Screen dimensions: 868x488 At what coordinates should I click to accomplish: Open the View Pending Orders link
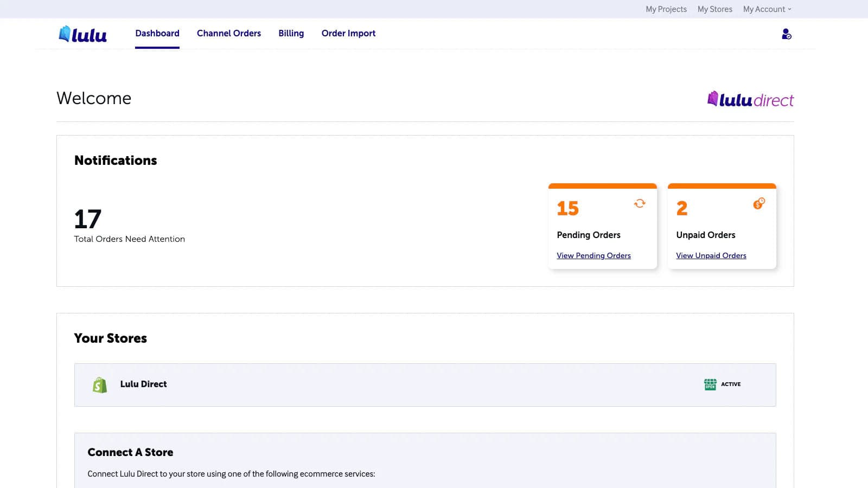tap(593, 255)
